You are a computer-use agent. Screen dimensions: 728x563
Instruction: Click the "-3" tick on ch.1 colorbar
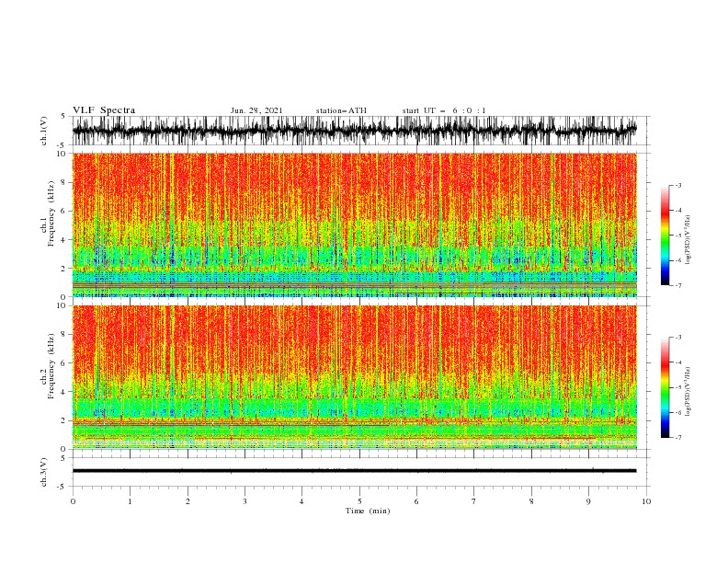(x=677, y=185)
